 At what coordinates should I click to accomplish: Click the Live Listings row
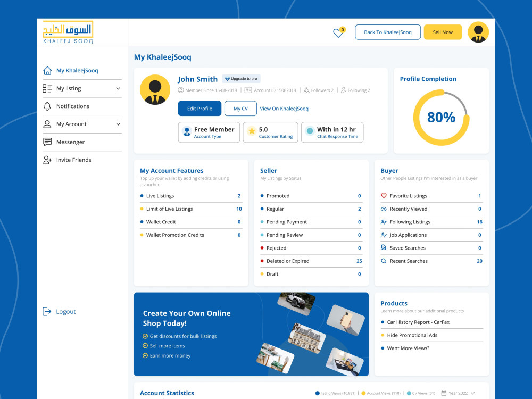click(191, 196)
